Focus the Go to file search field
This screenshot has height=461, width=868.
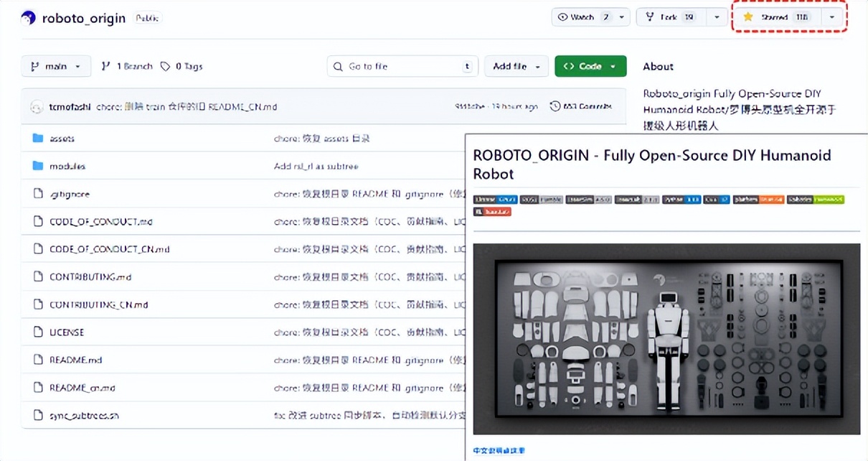(402, 66)
